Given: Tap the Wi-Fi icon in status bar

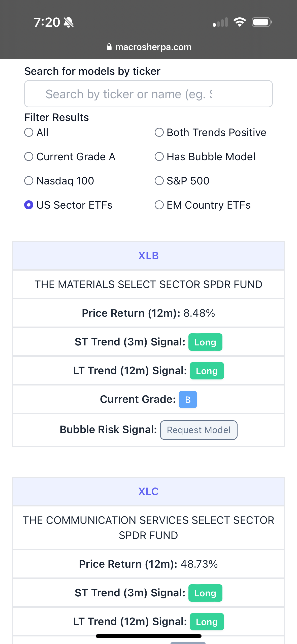Looking at the screenshot, I should pos(240,22).
